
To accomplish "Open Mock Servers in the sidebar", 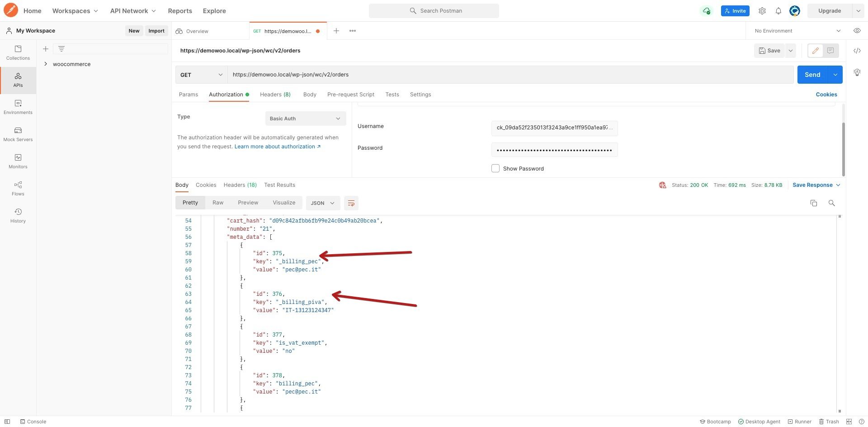I will click(18, 134).
